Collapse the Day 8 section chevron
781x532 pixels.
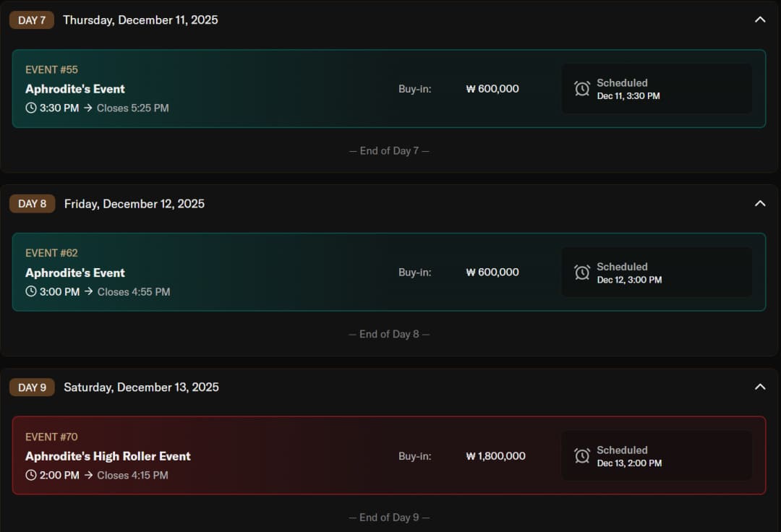coord(760,203)
